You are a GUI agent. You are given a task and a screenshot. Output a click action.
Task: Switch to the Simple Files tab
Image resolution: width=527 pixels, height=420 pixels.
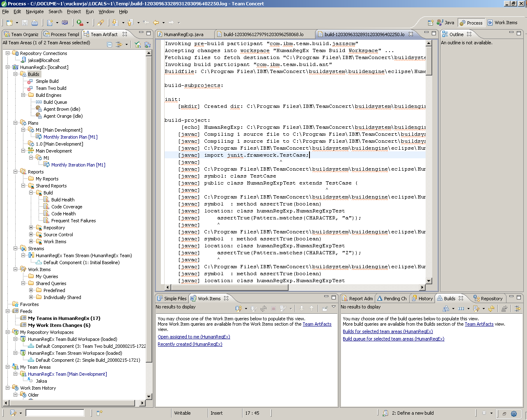172,299
